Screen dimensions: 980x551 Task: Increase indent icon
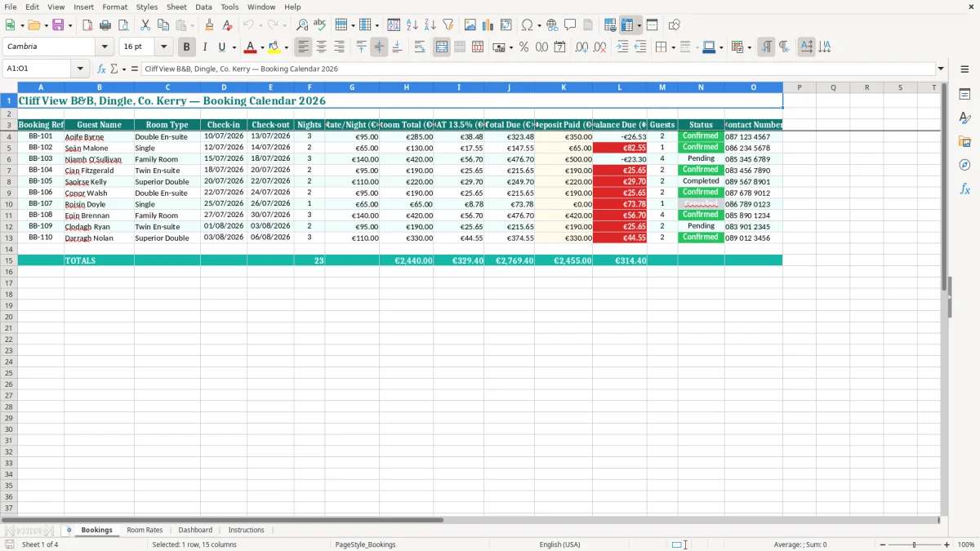coord(622,47)
